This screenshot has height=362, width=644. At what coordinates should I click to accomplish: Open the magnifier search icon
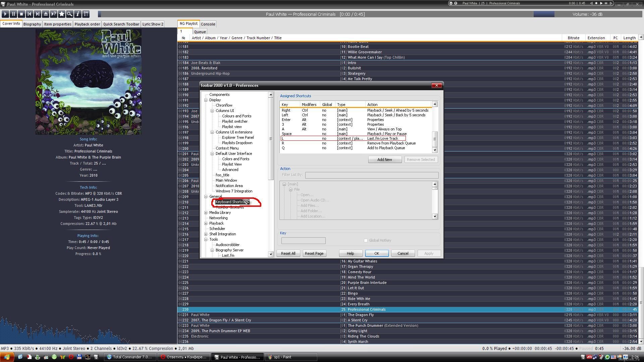coord(70,14)
